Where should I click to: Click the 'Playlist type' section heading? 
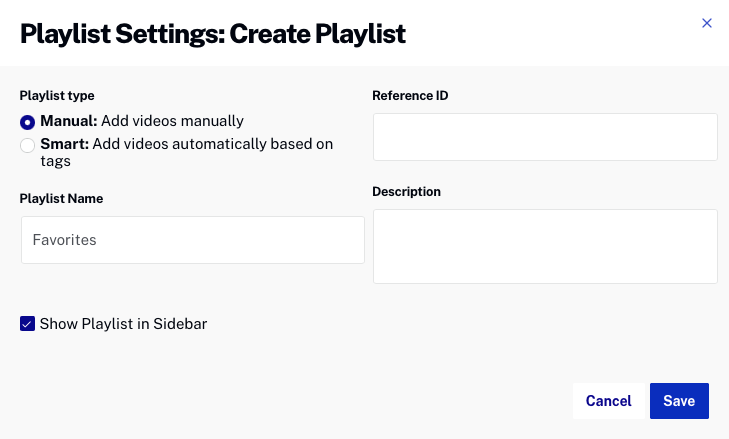point(57,96)
